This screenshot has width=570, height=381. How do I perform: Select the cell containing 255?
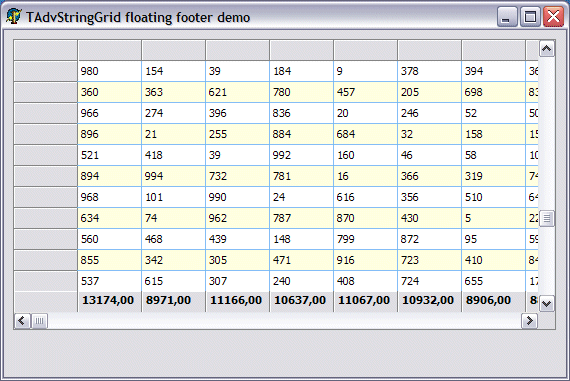237,135
